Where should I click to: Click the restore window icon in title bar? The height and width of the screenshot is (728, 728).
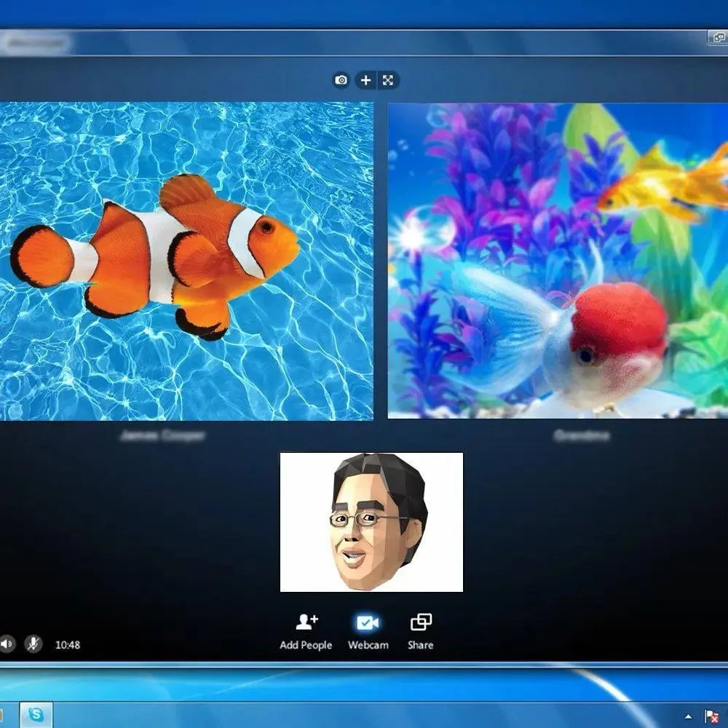(716, 37)
